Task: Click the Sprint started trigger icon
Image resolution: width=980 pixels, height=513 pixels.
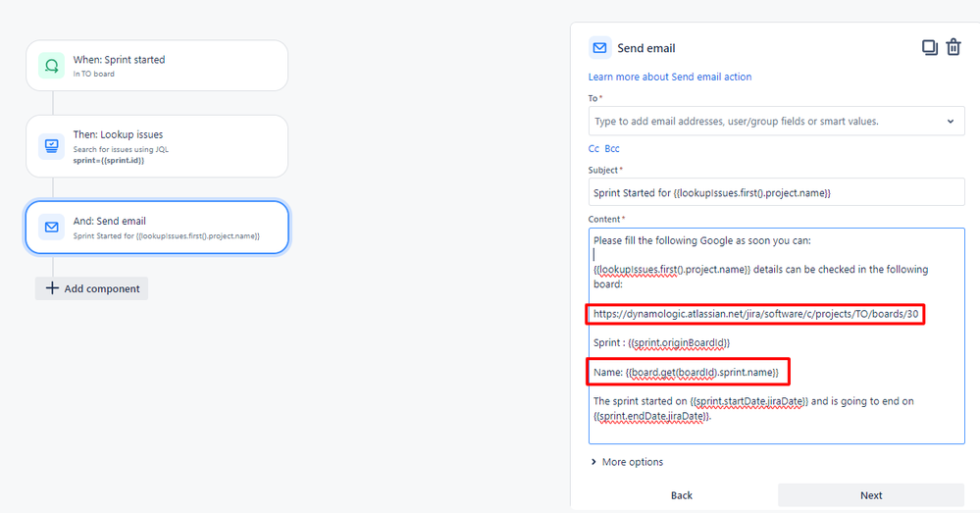Action: pyautogui.click(x=51, y=65)
